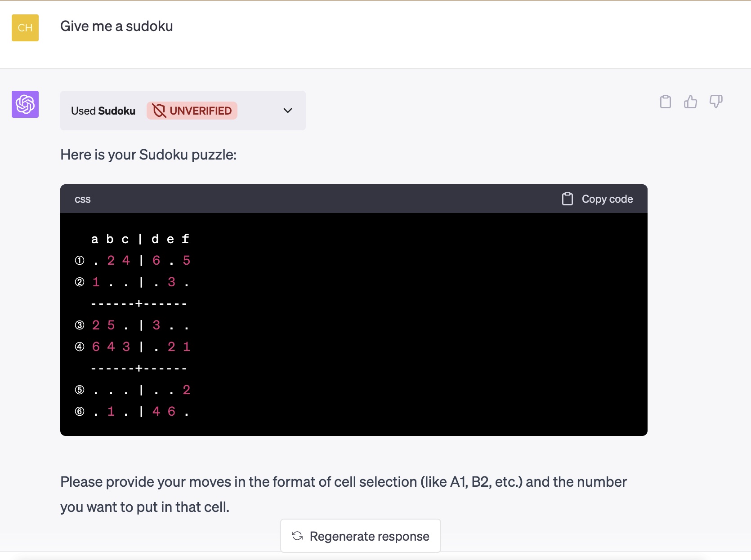The height and width of the screenshot is (560, 751).
Task: Give a thumbs up to the response
Action: [x=691, y=102]
